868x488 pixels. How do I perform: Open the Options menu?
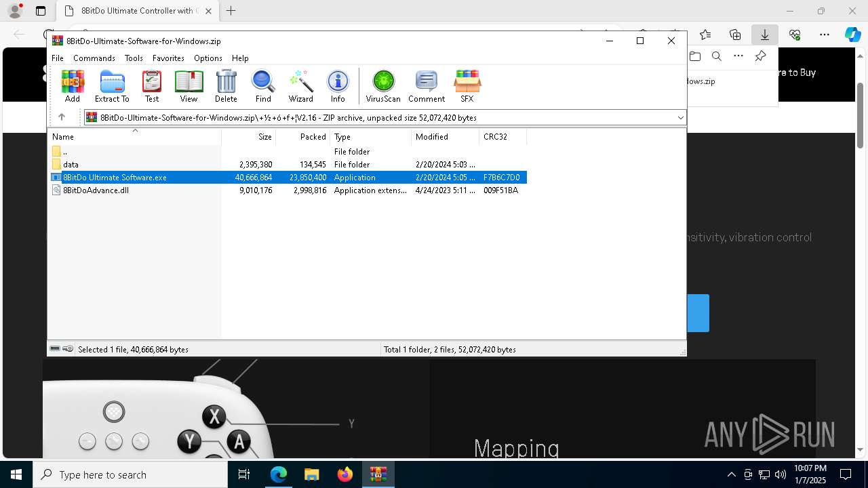pos(208,58)
